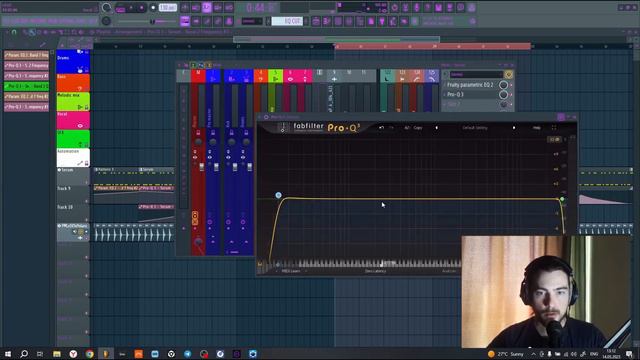Click the play button in the transport
The width and height of the screenshot is (640, 360).
coord(131,8)
